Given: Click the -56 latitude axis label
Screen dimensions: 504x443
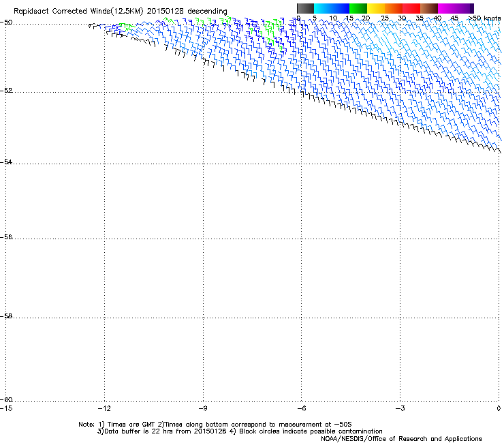Looking at the screenshot, I should click(x=6, y=237).
